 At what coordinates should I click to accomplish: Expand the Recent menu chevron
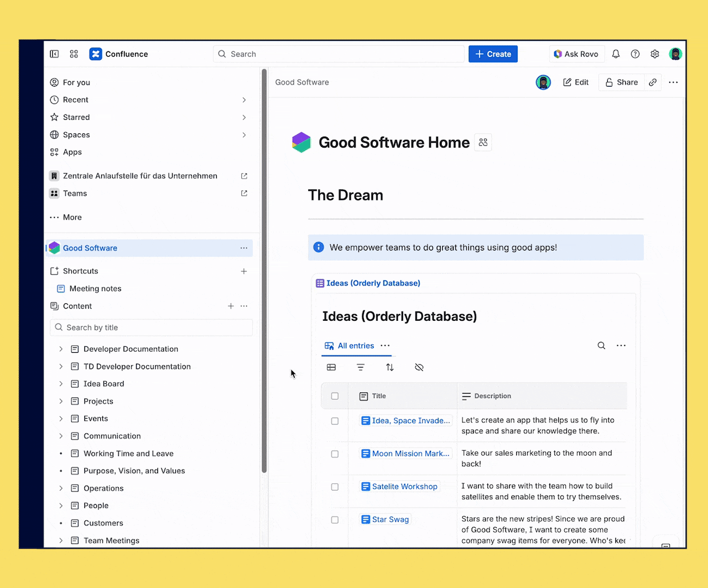pos(244,100)
